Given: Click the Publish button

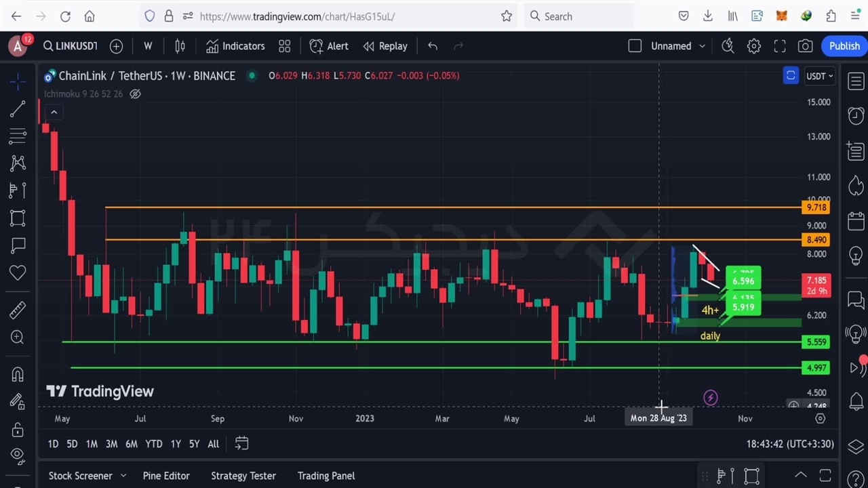Looking at the screenshot, I should (844, 46).
